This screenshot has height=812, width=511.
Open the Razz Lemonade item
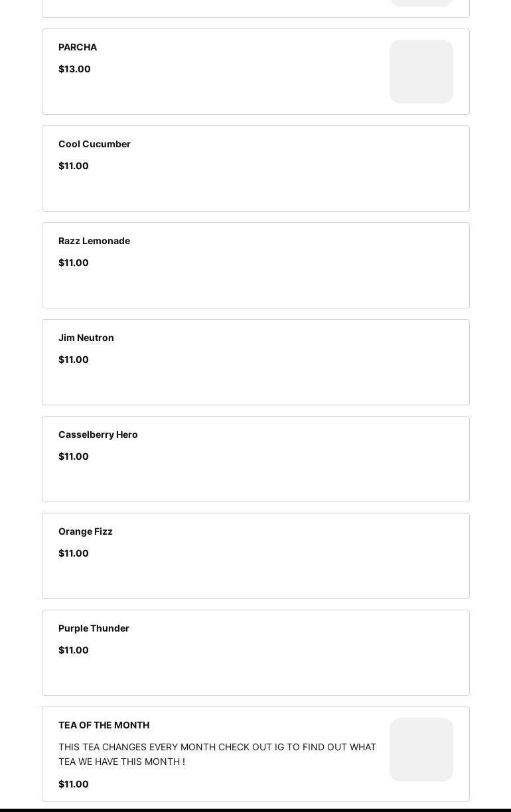pyautogui.click(x=94, y=241)
